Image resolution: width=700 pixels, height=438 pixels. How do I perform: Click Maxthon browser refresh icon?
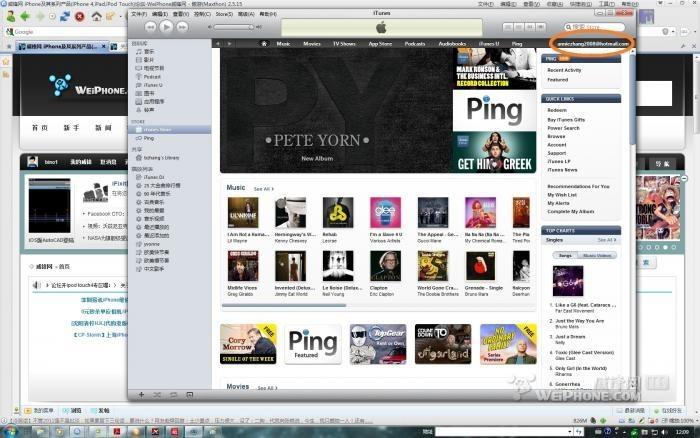coord(65,17)
